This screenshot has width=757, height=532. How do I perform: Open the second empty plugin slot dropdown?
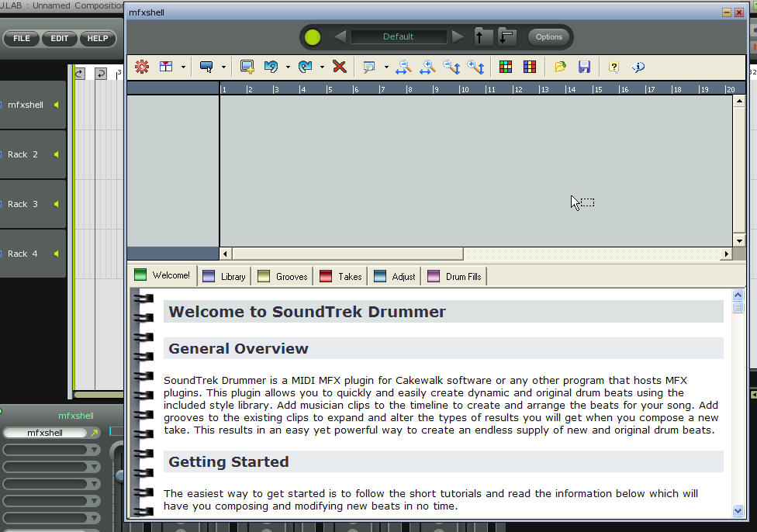tap(95, 468)
